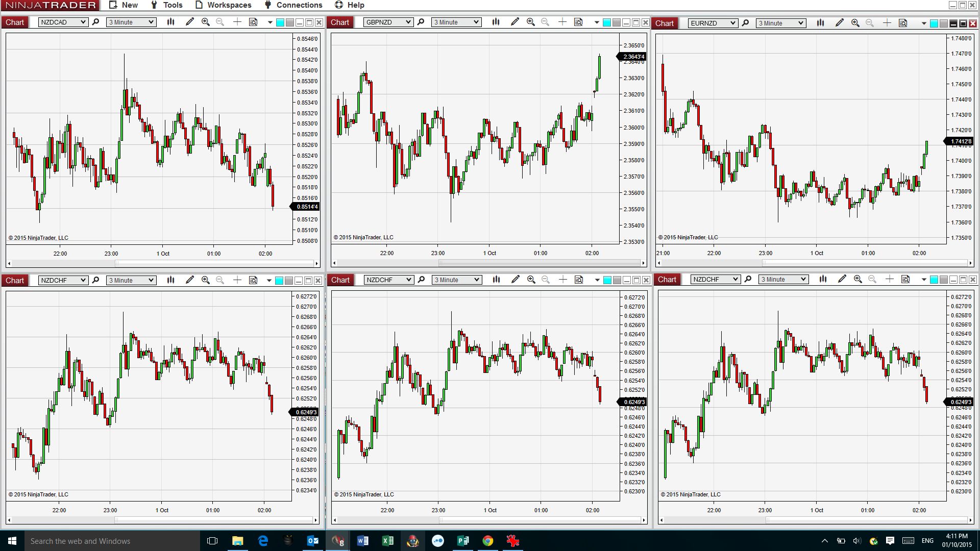Screen dimensions: 980x551
Task: Click zoom out icon in NZDCAD chart
Action: click(x=220, y=22)
